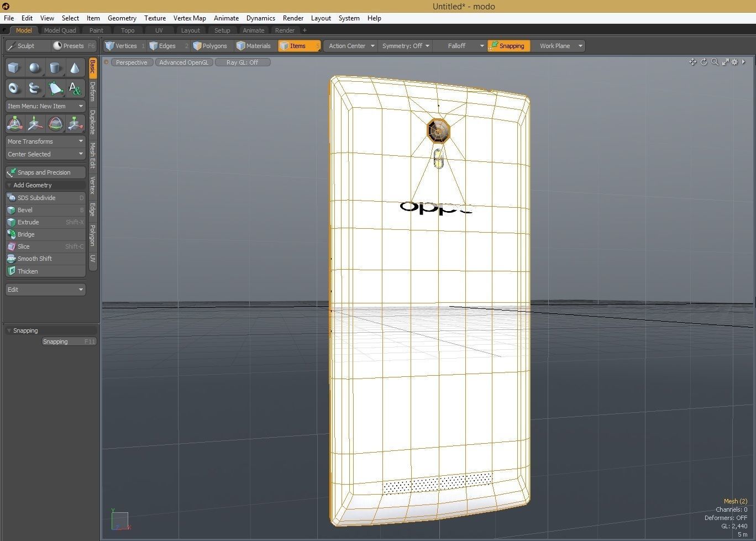
Task: Toggle Items selection mode
Action: 299,46
